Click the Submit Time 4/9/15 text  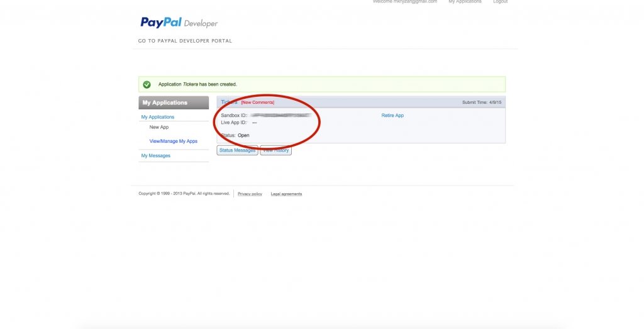click(482, 103)
